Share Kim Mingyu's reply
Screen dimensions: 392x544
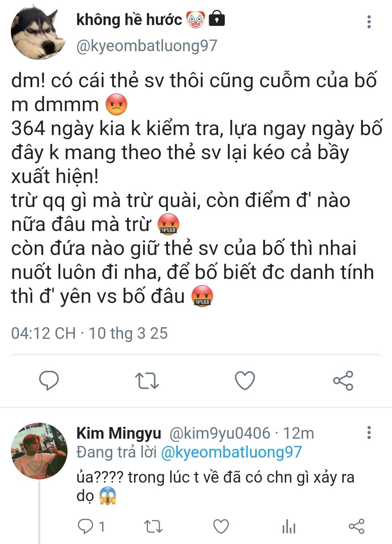[x=356, y=527]
